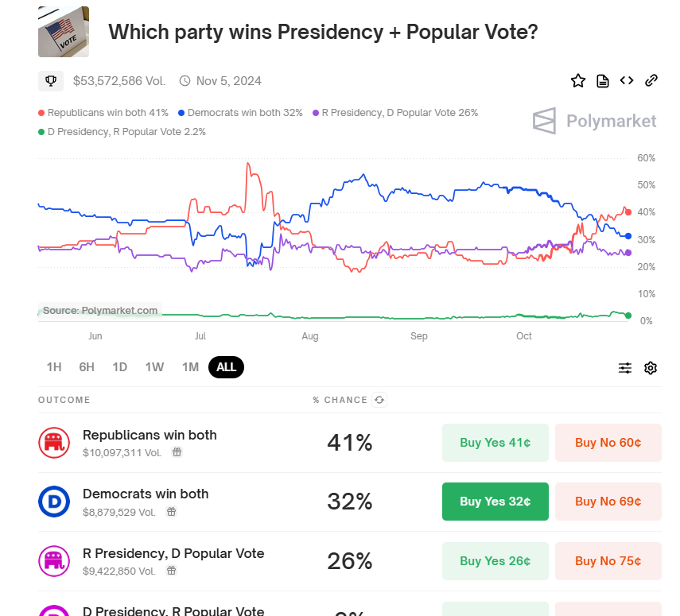Viewport: 680px width, 616px height.
Task: Click Buy Yes 26¢ button
Action: click(495, 561)
